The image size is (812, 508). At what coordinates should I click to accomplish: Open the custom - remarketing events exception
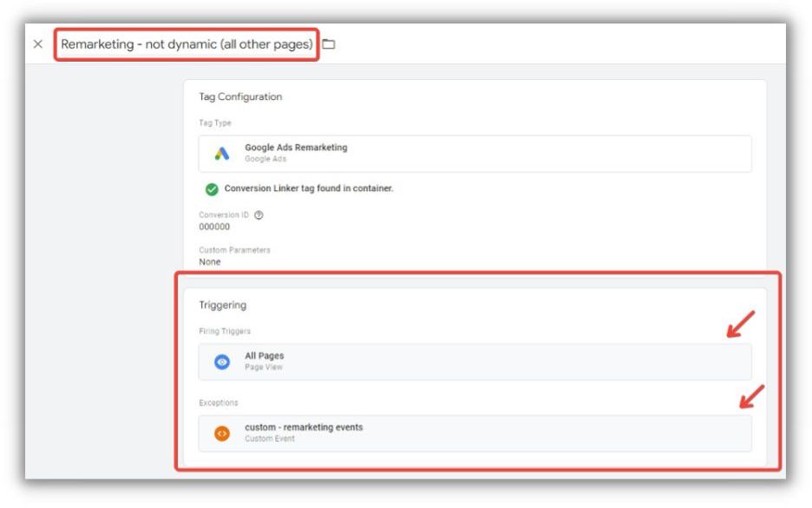(x=304, y=427)
